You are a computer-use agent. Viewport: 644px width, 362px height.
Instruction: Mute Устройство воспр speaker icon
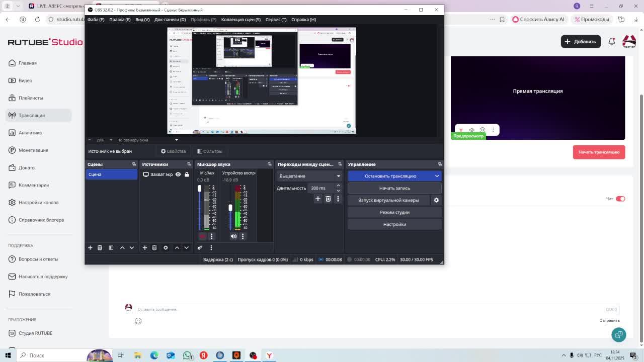tap(233, 236)
